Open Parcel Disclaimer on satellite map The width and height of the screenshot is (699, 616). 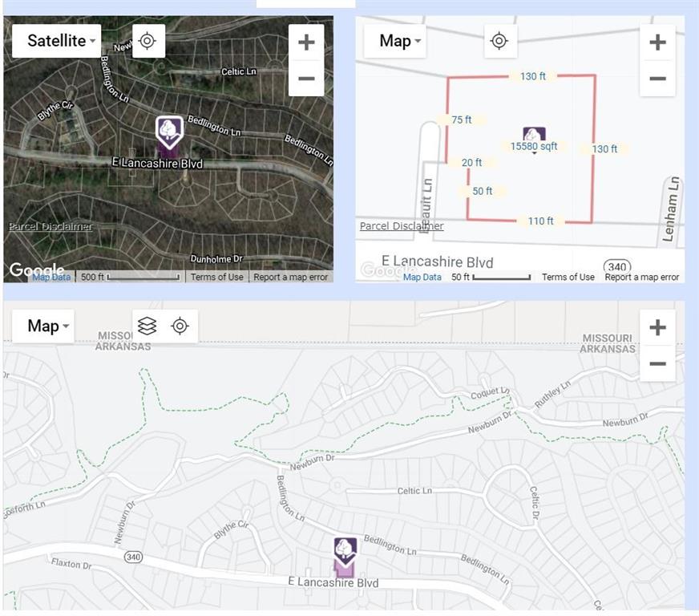click(51, 226)
